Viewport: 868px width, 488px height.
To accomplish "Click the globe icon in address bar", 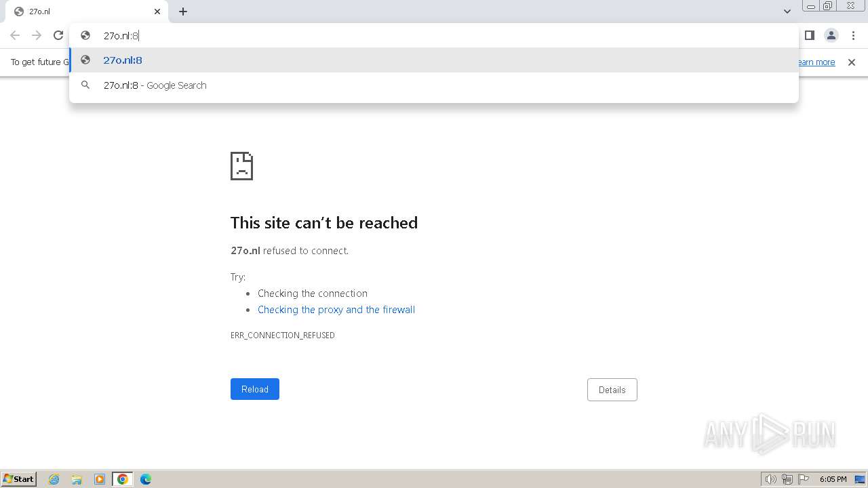I will 85,35.
